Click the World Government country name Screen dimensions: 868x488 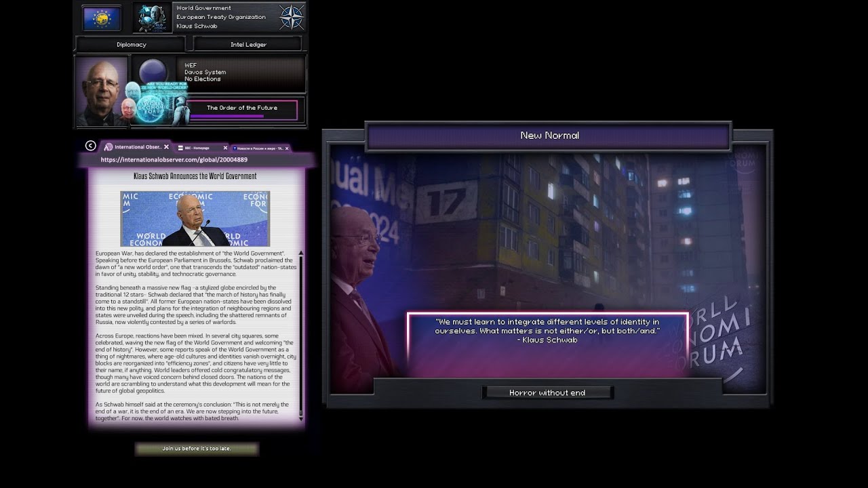[x=203, y=8]
